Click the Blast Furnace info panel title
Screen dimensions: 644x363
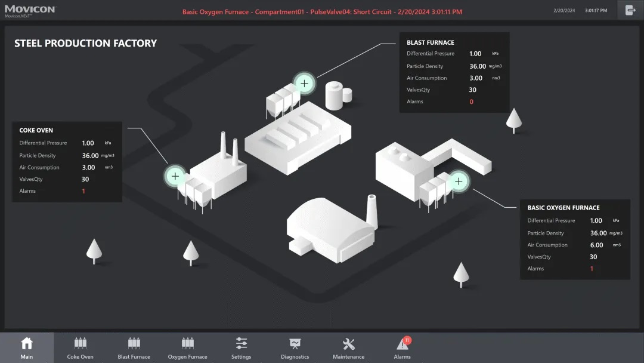tap(431, 42)
